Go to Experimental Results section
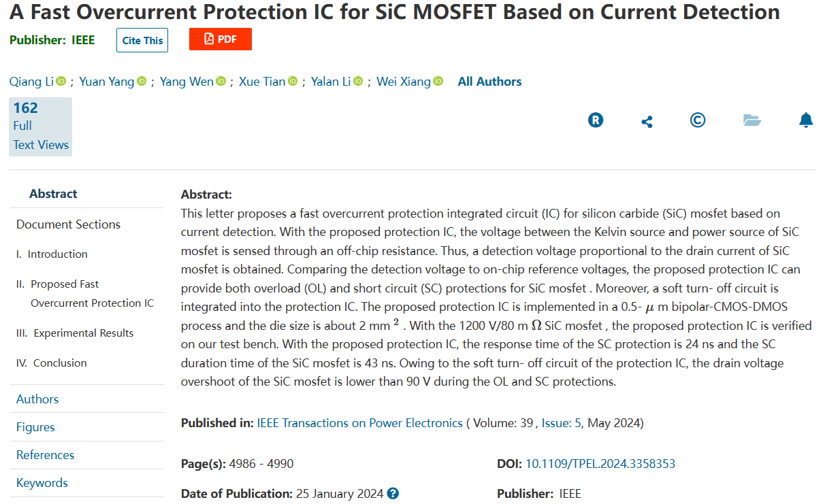Image resolution: width=823 pixels, height=504 pixels. (x=83, y=333)
